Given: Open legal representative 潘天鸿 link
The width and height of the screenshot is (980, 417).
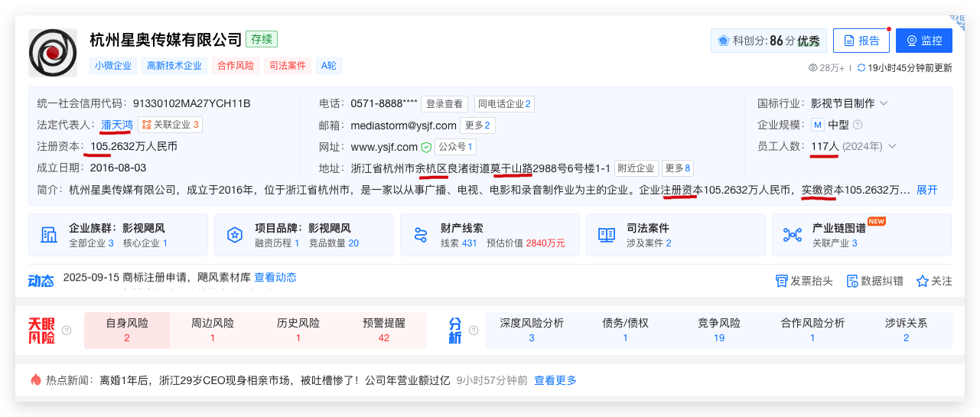Looking at the screenshot, I should [x=117, y=125].
